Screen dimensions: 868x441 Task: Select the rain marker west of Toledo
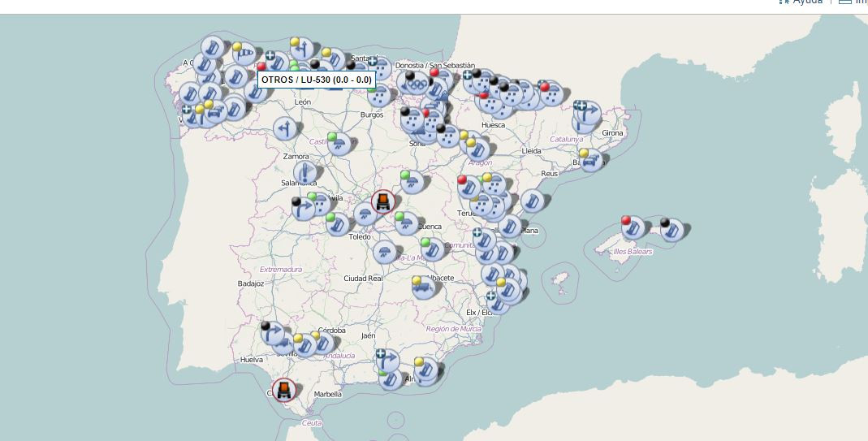[x=365, y=215]
